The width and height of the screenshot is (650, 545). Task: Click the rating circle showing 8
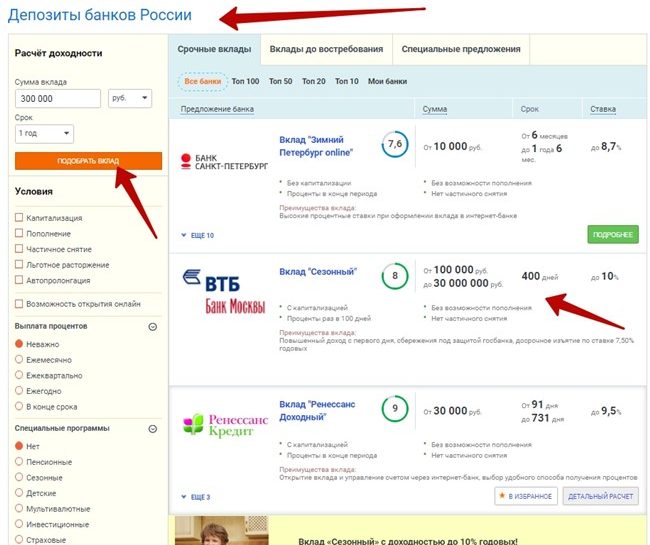point(395,276)
